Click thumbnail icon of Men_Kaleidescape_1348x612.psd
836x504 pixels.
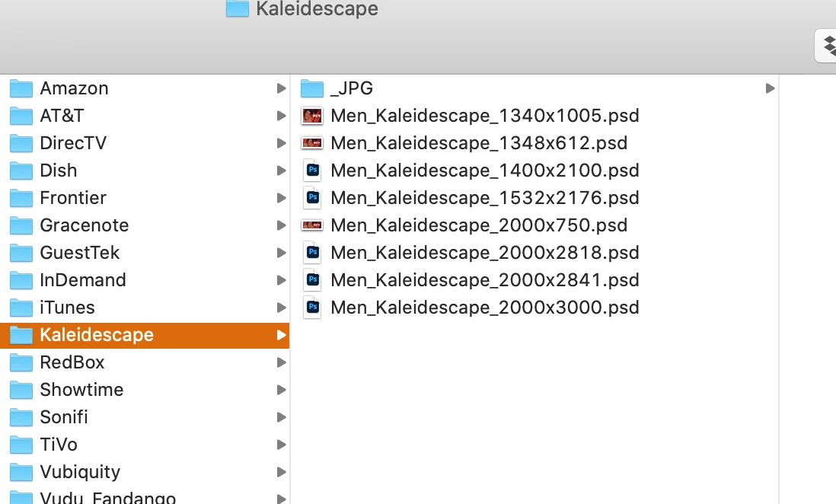coord(312,143)
